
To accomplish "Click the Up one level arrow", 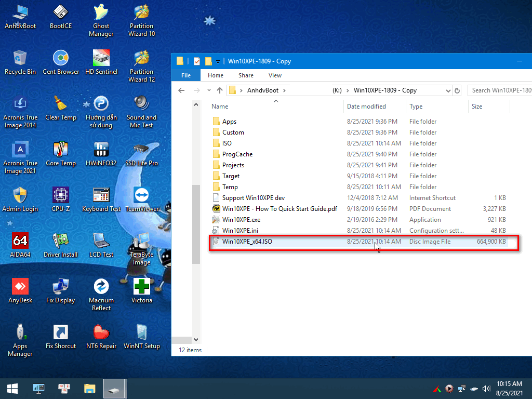I will click(x=220, y=90).
